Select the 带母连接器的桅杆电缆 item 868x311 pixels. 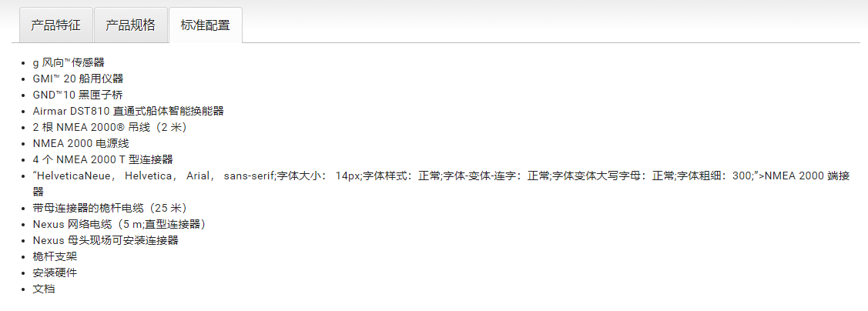point(110,208)
